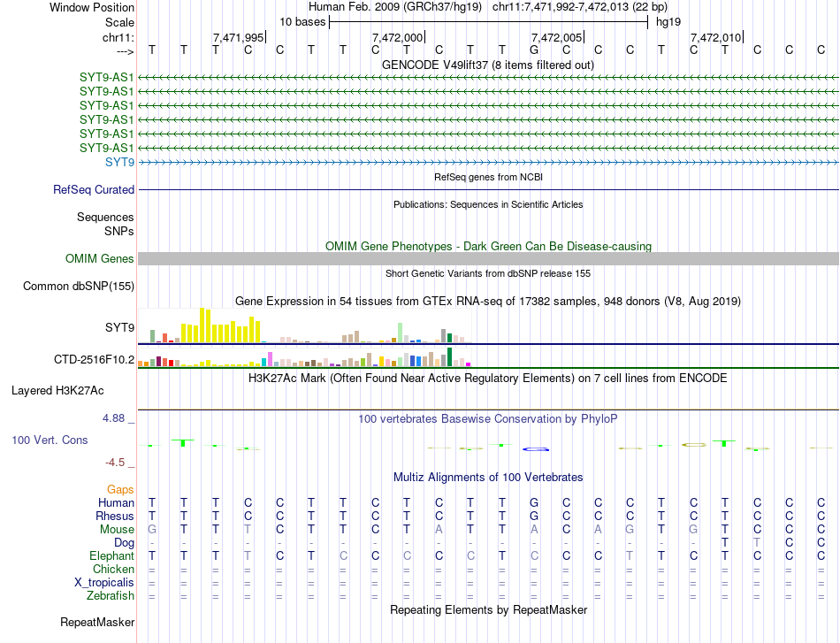Click the 7,472,010 ruler position marker
The image size is (840, 643).
715,37
